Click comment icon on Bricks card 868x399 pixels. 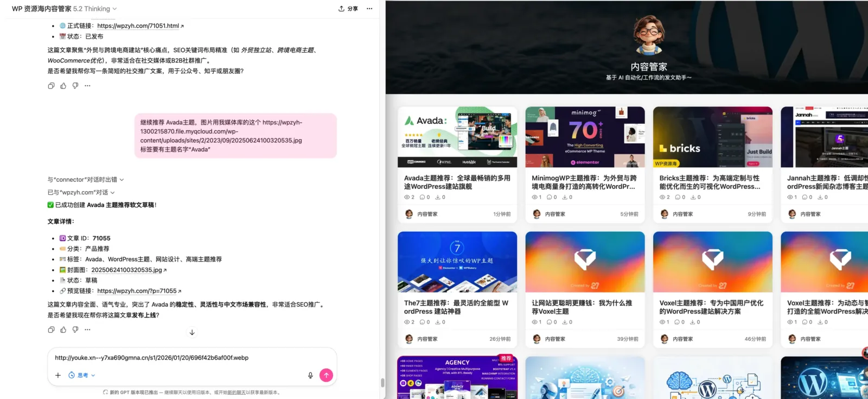pyautogui.click(x=677, y=197)
